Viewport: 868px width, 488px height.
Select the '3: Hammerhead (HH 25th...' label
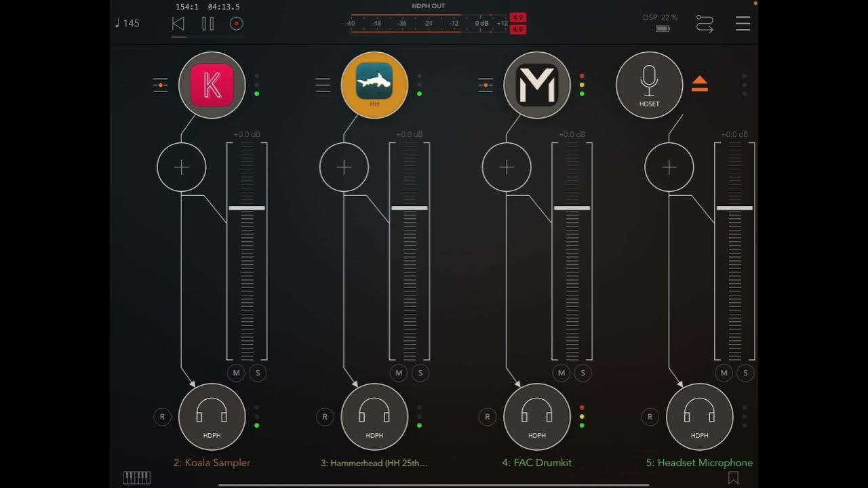(374, 463)
